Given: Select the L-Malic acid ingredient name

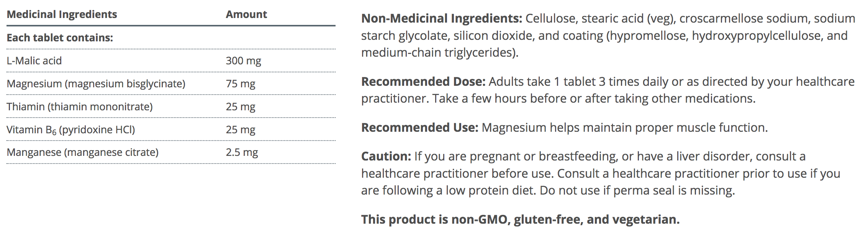Looking at the screenshot, I should coord(34,61).
